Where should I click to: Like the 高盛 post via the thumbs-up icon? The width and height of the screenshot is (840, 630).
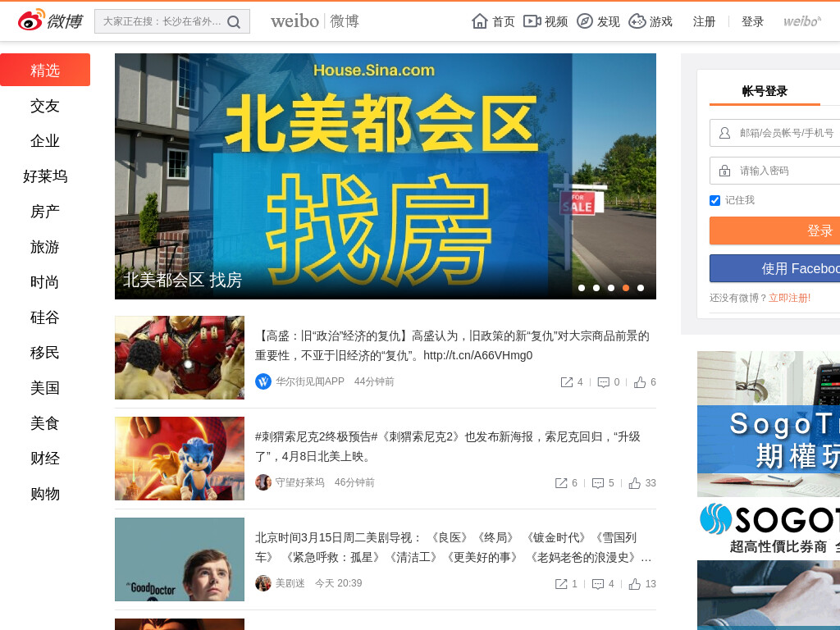640,382
